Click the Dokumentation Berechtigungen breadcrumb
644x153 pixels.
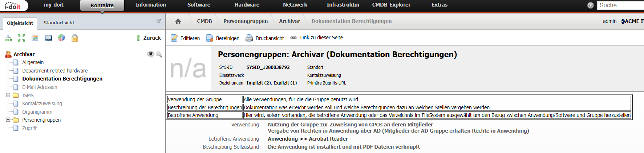click(x=352, y=21)
